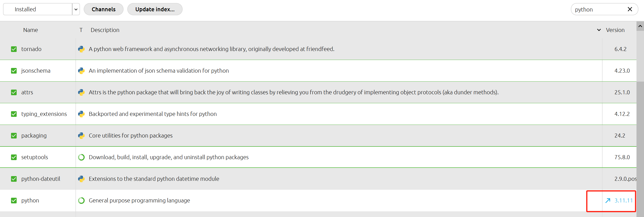644x217 pixels.
Task: Sort packages by the Name column header
Action: pyautogui.click(x=30, y=30)
